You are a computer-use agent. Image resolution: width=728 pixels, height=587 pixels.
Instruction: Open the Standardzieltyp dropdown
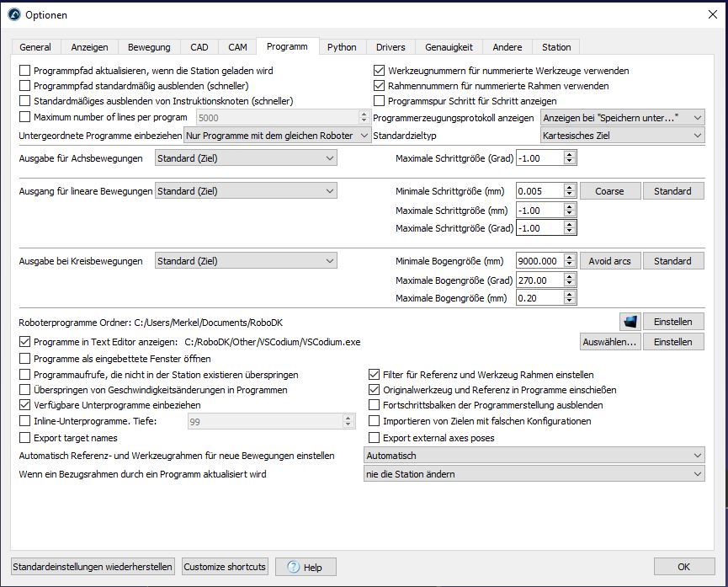coord(622,136)
